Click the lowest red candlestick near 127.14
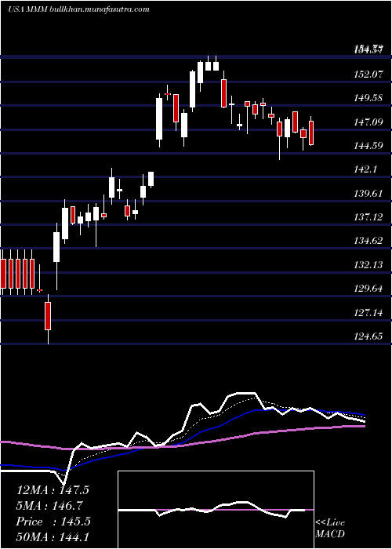The width and height of the screenshot is (392, 549). 48,316
